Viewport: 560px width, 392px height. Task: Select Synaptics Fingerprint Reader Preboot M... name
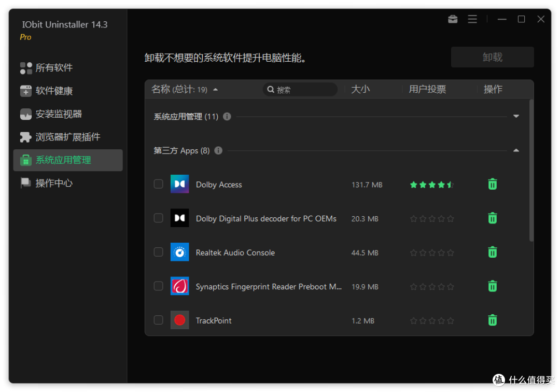point(269,287)
